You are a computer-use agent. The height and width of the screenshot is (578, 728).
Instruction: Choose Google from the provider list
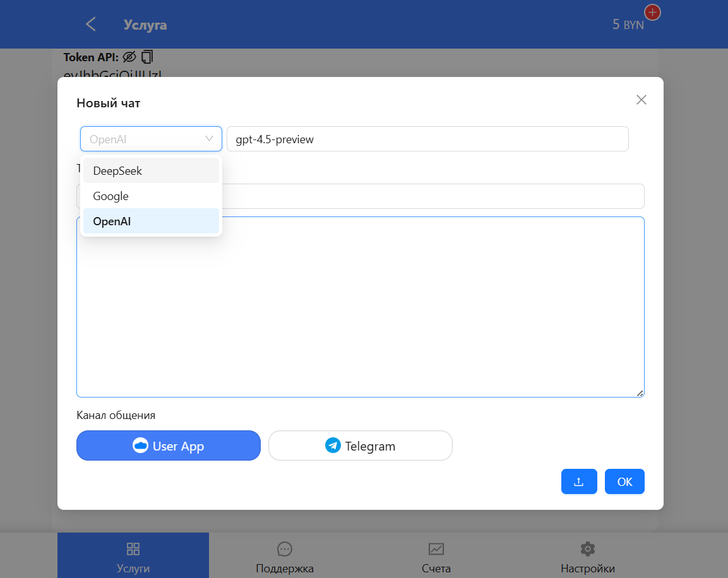[151, 196]
